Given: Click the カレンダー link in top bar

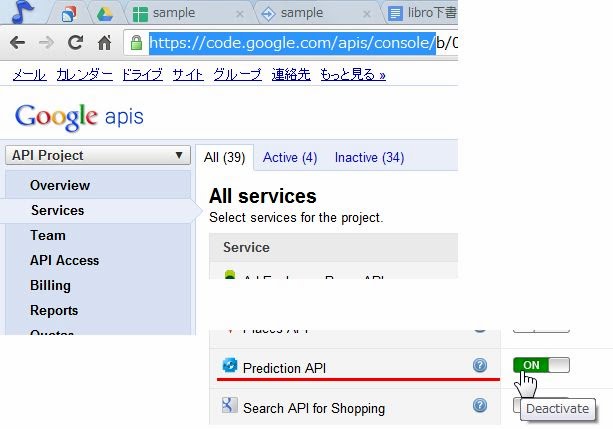Looking at the screenshot, I should (84, 75).
